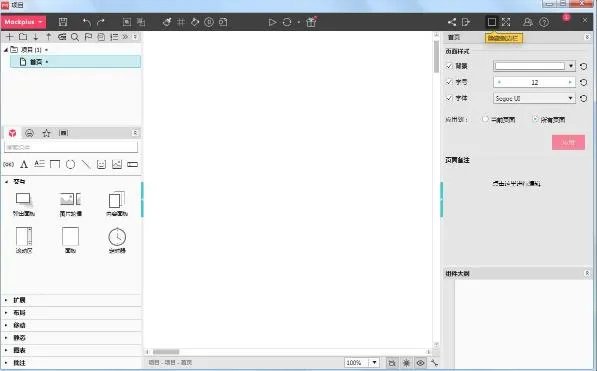Click the paint bucket icon in toolbar
This screenshot has width=597, height=371.
point(195,22)
